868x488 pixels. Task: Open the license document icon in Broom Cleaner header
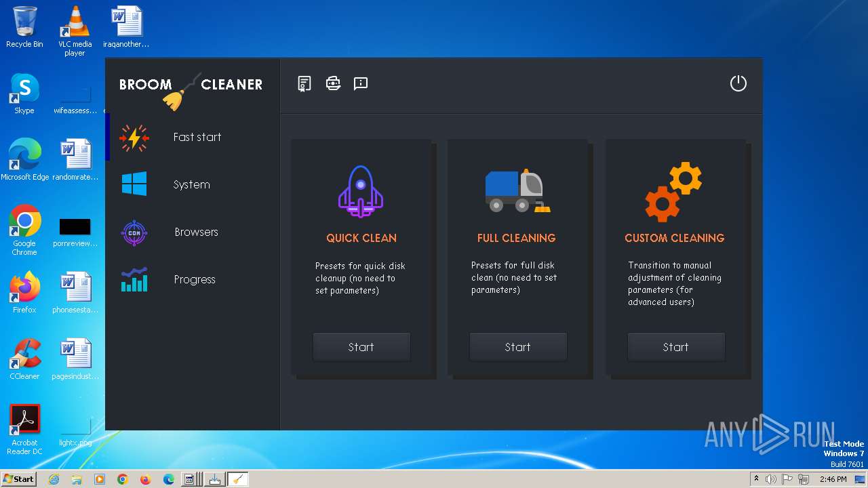click(x=304, y=83)
